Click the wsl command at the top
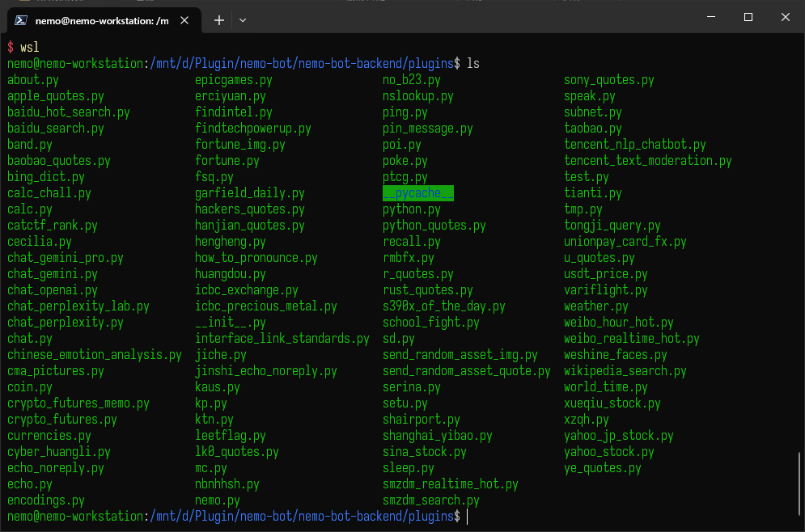The height and width of the screenshot is (532, 805). [x=30, y=48]
